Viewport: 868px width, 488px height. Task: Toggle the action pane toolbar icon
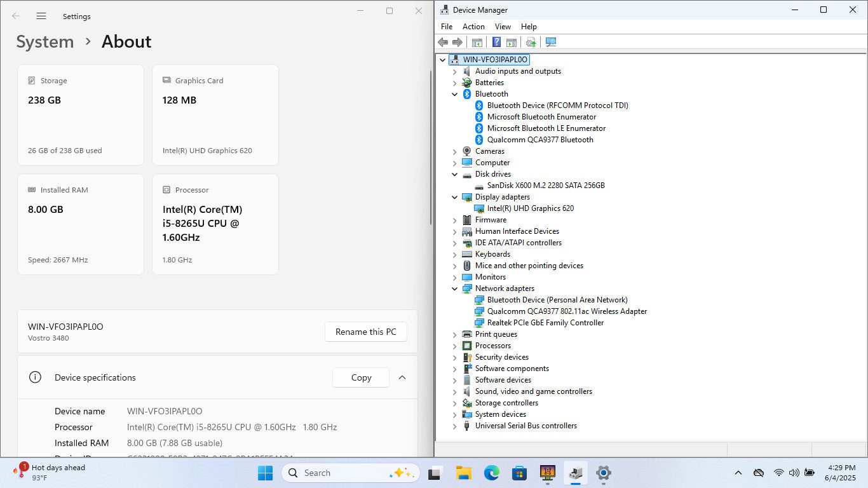[x=511, y=42]
